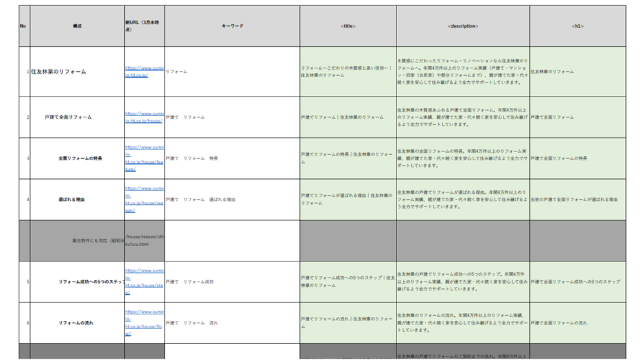
Task: Select the keyword cell "戸建て リフォーム" in row 2
Action: [233, 117]
